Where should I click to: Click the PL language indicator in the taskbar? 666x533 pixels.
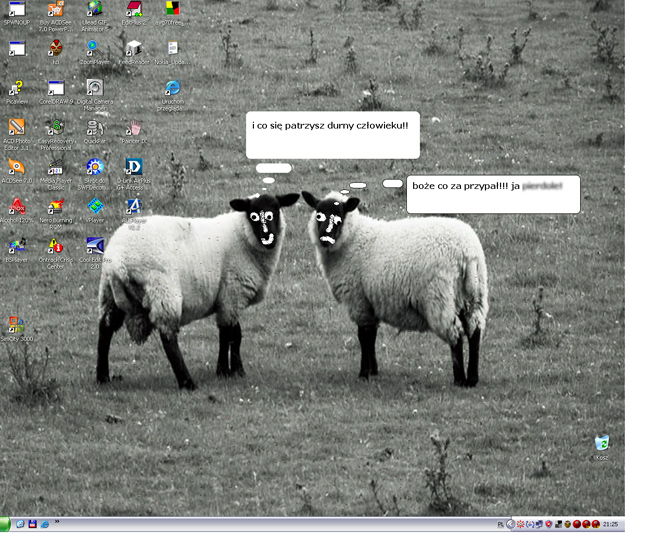(x=499, y=524)
